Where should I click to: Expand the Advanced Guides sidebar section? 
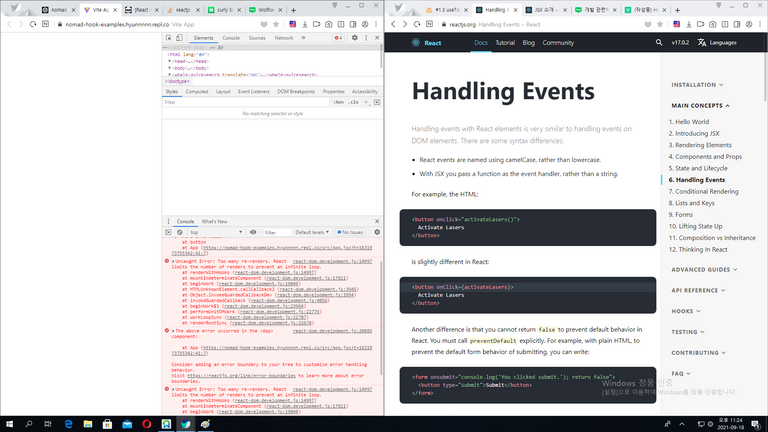click(704, 269)
